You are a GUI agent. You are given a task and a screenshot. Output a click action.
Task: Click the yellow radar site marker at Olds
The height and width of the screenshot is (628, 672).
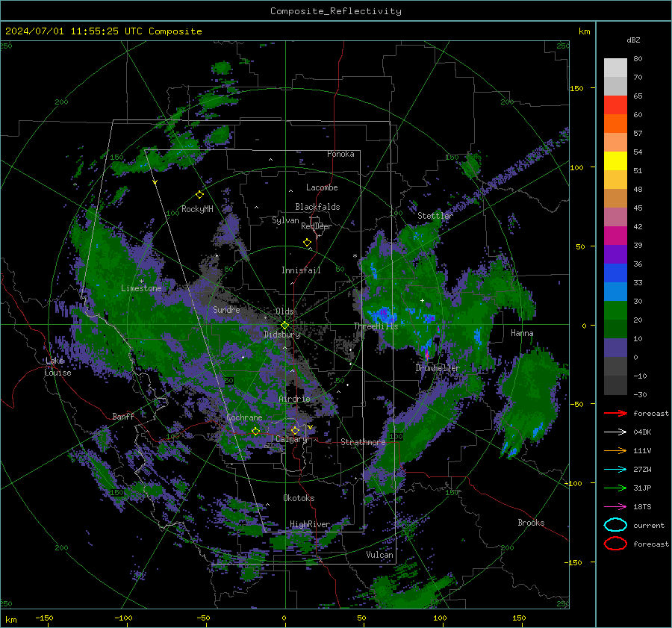(x=284, y=326)
